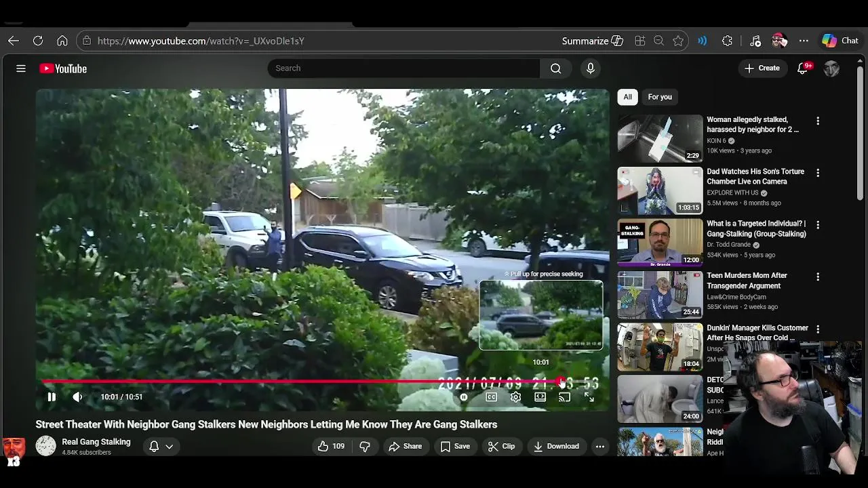This screenshot has height=488, width=868.
Task: Open options menu for Teen Murders Mom
Action: (818, 277)
